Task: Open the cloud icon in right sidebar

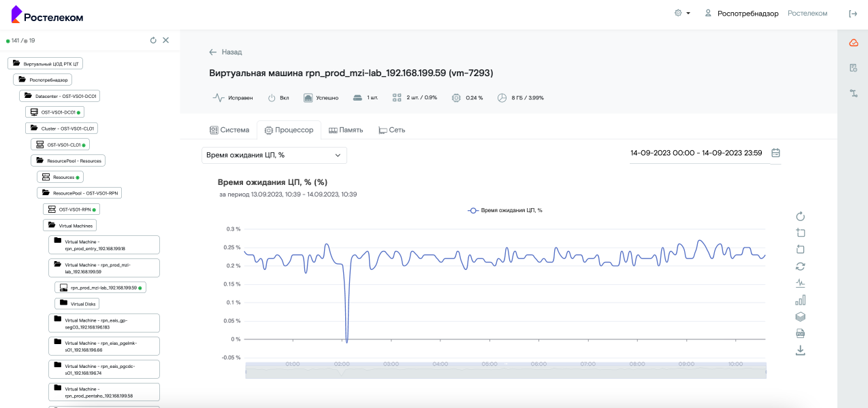Action: pyautogui.click(x=853, y=43)
